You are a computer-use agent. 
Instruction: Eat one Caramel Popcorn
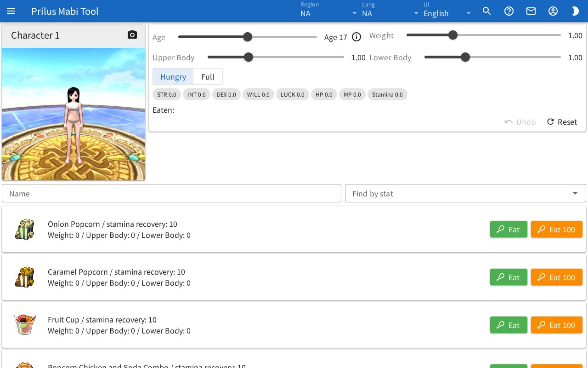pyautogui.click(x=509, y=277)
